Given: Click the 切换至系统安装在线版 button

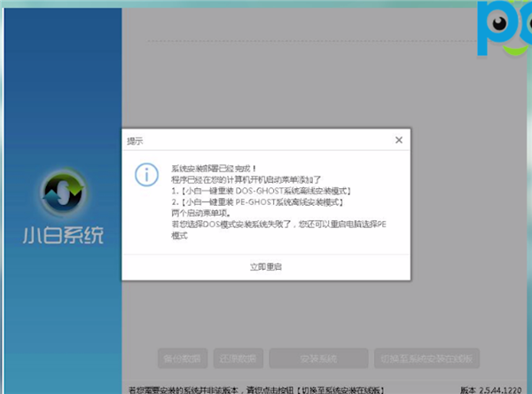Looking at the screenshot, I should click(426, 359).
